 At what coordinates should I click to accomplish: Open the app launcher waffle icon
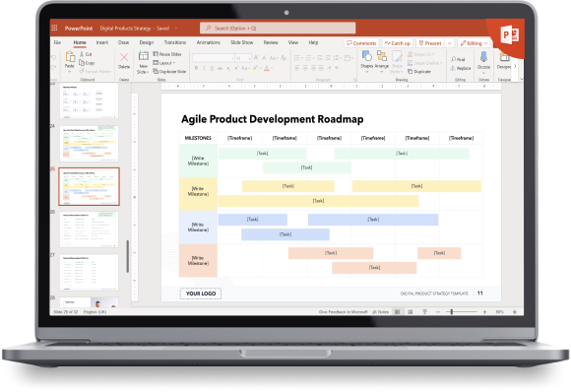click(x=54, y=28)
